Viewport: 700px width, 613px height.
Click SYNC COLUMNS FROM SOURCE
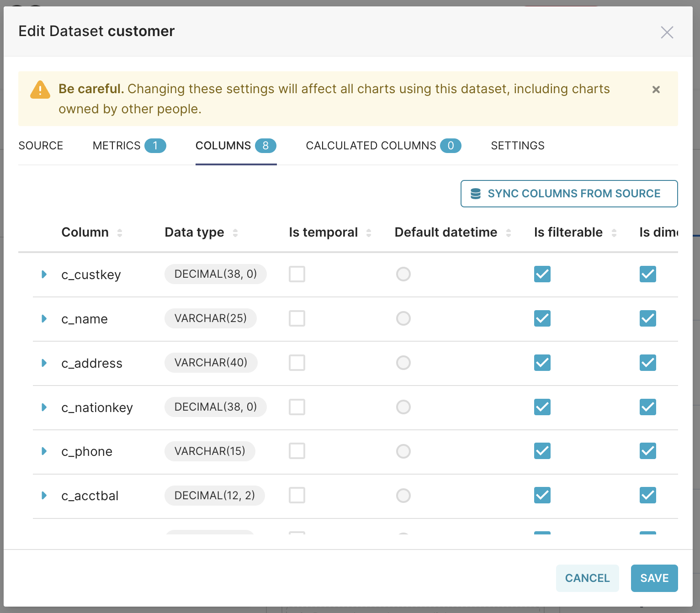tap(569, 193)
